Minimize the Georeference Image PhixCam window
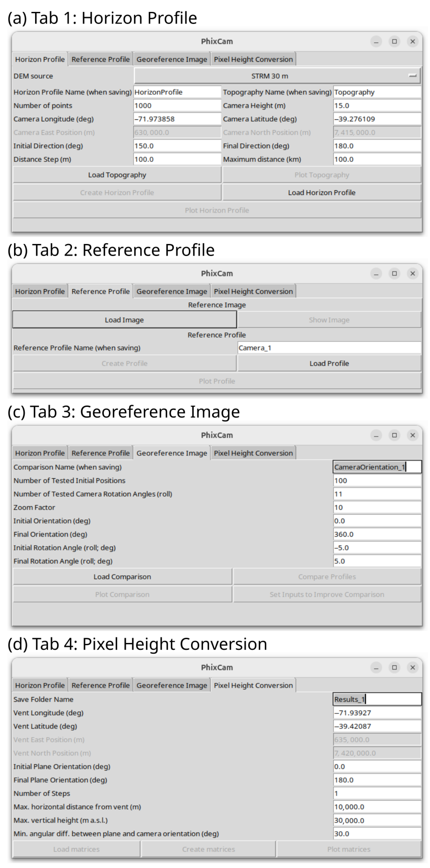The image size is (430, 868). (x=376, y=435)
